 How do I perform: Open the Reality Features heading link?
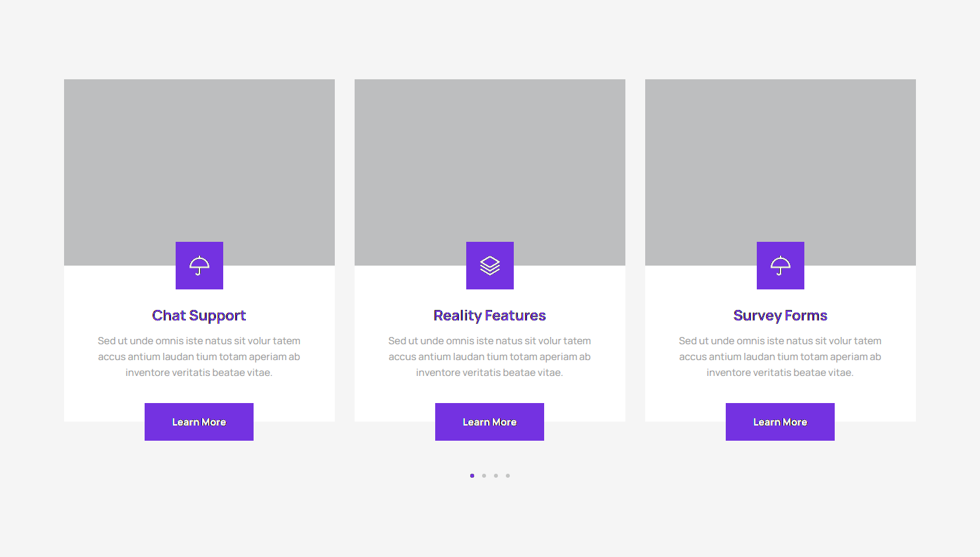(x=489, y=316)
